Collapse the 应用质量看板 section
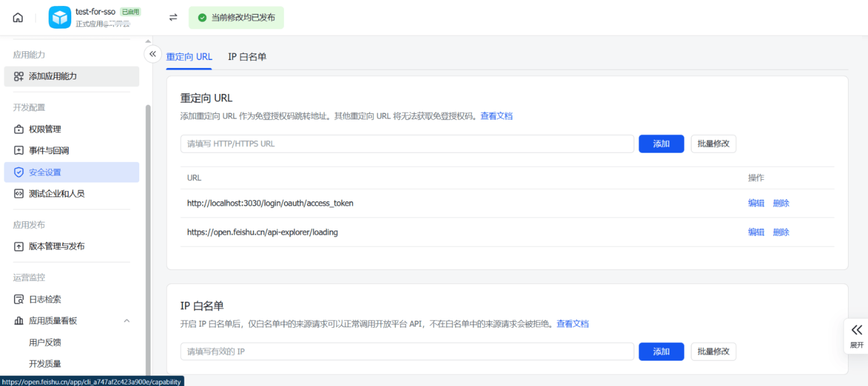This screenshot has height=386, width=868. 127,321
